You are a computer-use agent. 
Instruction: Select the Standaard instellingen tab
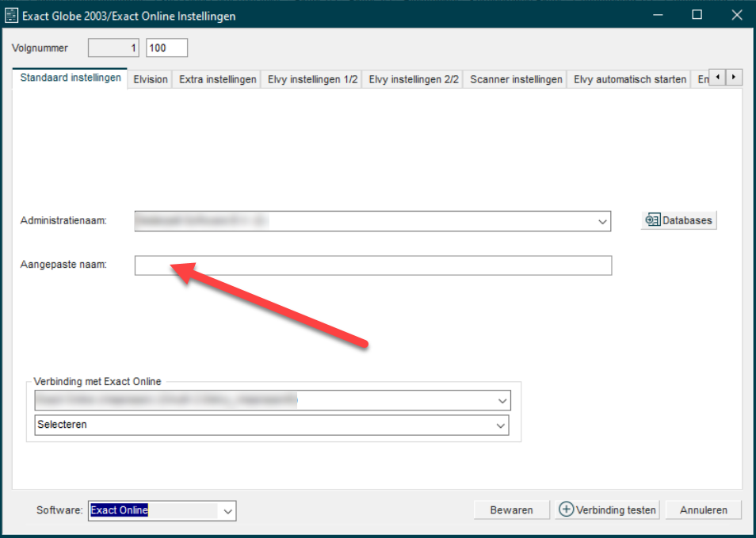click(71, 78)
